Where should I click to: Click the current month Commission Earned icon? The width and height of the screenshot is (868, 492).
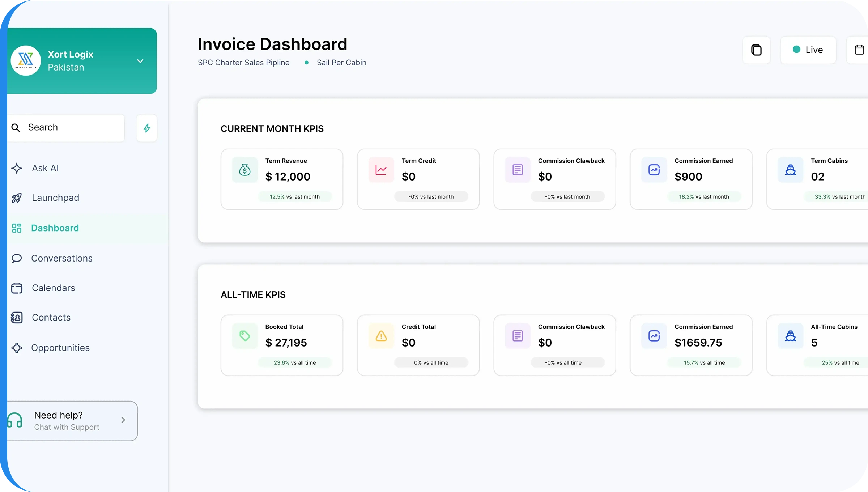click(654, 170)
